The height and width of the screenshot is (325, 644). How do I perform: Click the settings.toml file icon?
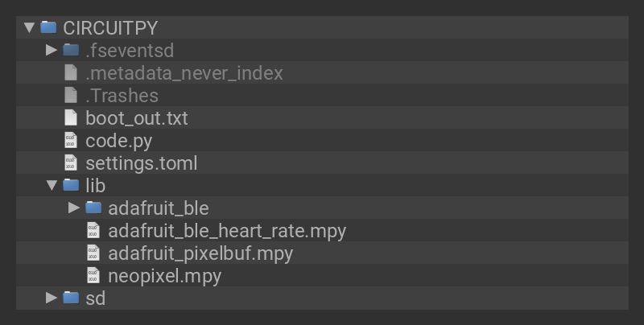click(71, 163)
